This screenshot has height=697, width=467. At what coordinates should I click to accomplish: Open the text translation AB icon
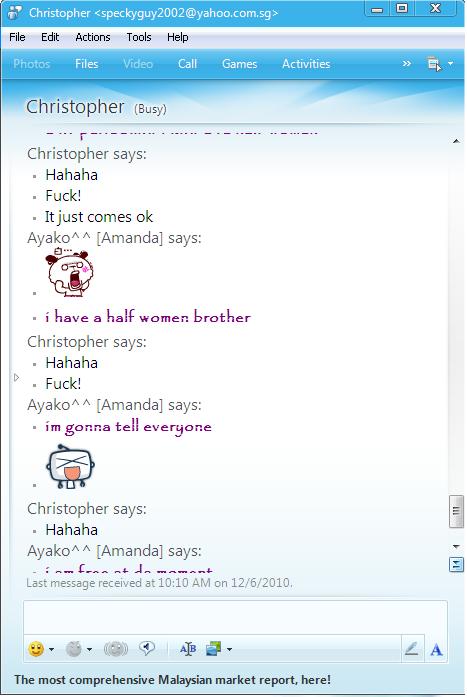[188, 649]
